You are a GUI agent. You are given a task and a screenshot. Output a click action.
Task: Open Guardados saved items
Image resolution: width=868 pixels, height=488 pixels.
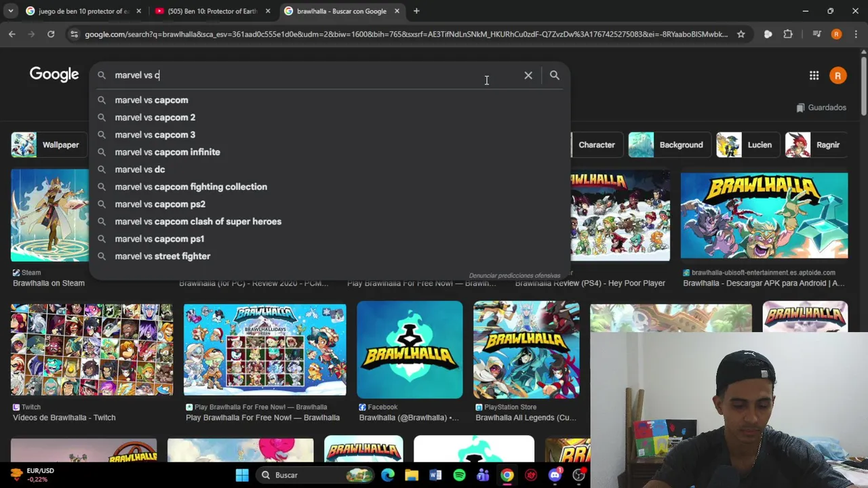(821, 107)
